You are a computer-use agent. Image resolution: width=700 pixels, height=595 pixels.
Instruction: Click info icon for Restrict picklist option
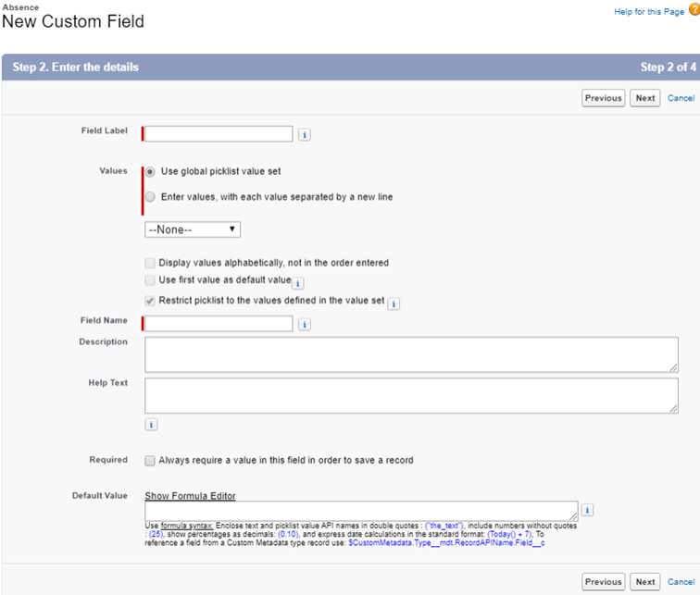[x=393, y=304]
